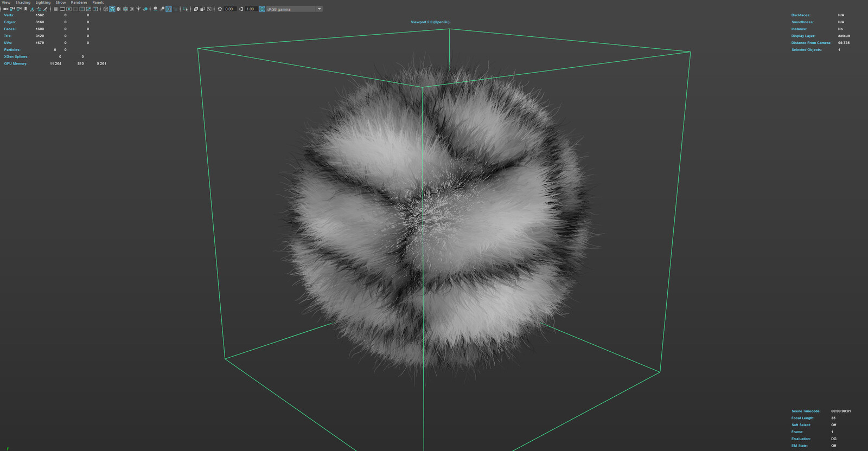868x451 pixels.
Task: Toggle the Shadows icon
Action: pyautogui.click(x=145, y=9)
